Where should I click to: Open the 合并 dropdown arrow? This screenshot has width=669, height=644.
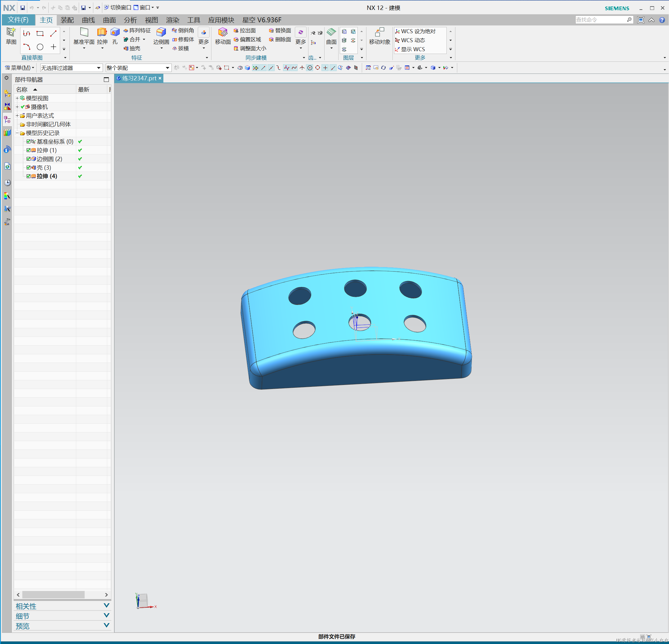coord(144,40)
